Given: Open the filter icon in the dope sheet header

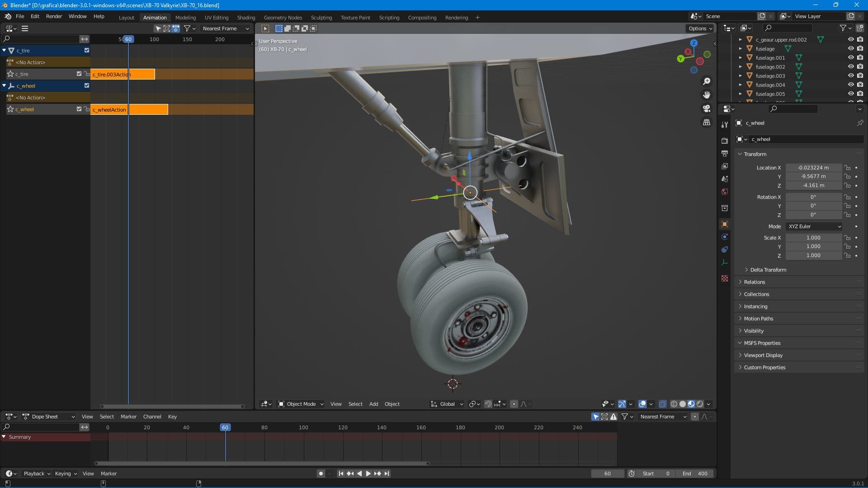Looking at the screenshot, I should 625,417.
